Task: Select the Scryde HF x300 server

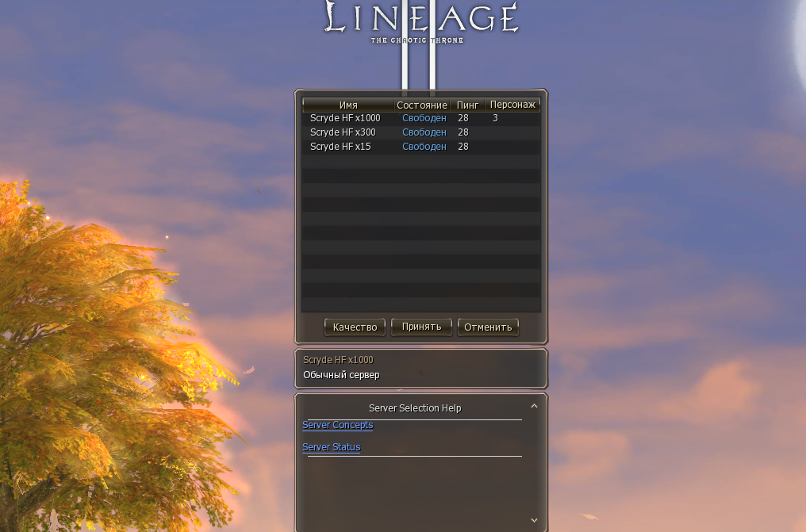Action: pyautogui.click(x=421, y=132)
